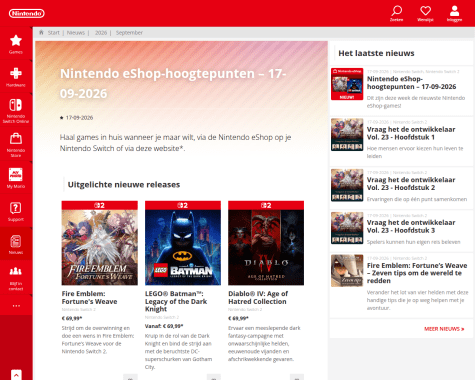Click the LEGO Batman Vanaf € 69,99 price
Screen dimensions: 475x380
tap(164, 326)
